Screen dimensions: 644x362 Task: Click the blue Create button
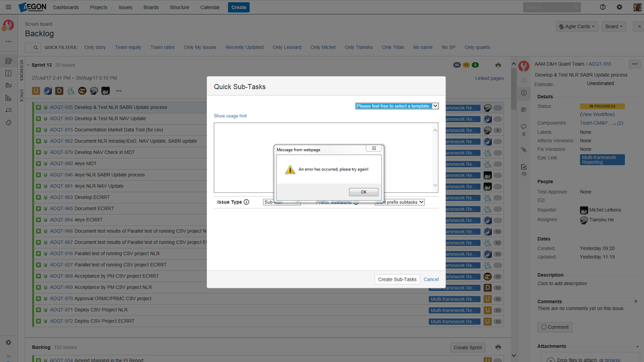point(239,7)
